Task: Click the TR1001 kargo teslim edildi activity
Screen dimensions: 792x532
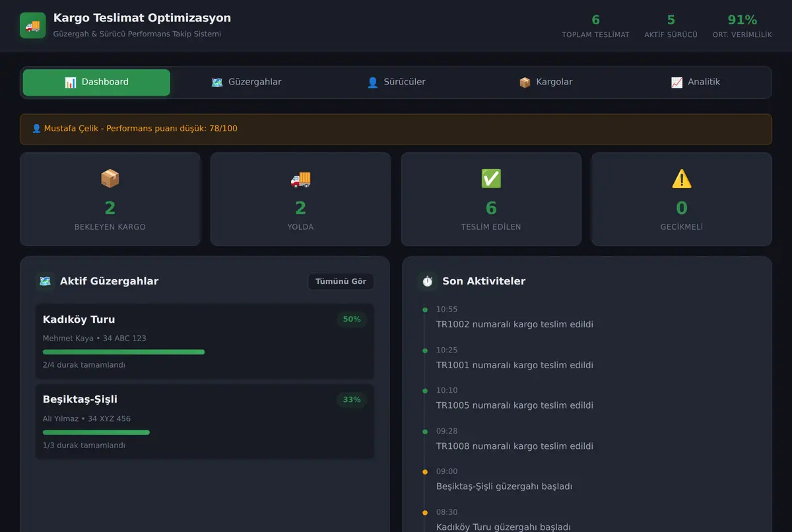Action: pyautogui.click(x=515, y=365)
